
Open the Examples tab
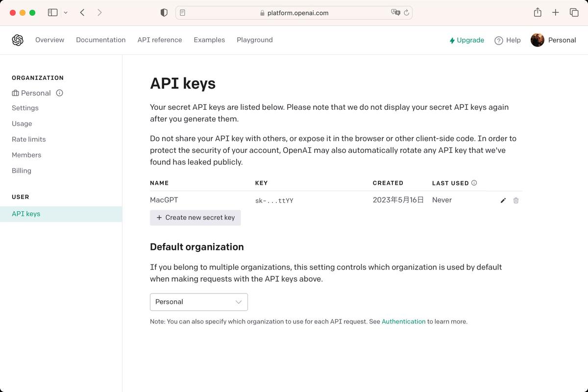(x=209, y=40)
